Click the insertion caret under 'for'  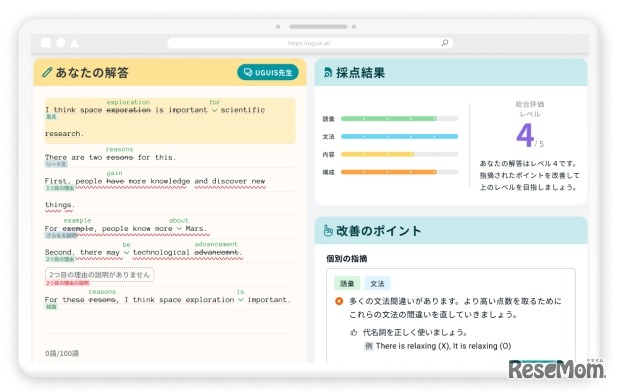pyautogui.click(x=214, y=111)
